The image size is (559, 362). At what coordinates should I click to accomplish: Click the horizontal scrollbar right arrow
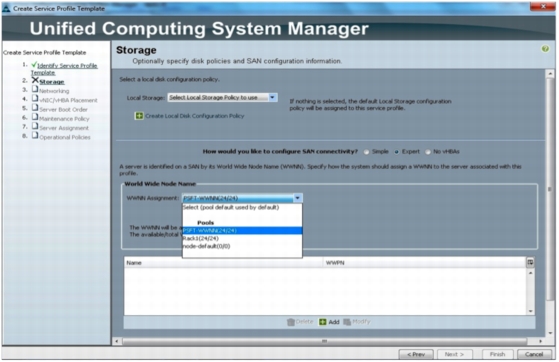[x=540, y=341]
